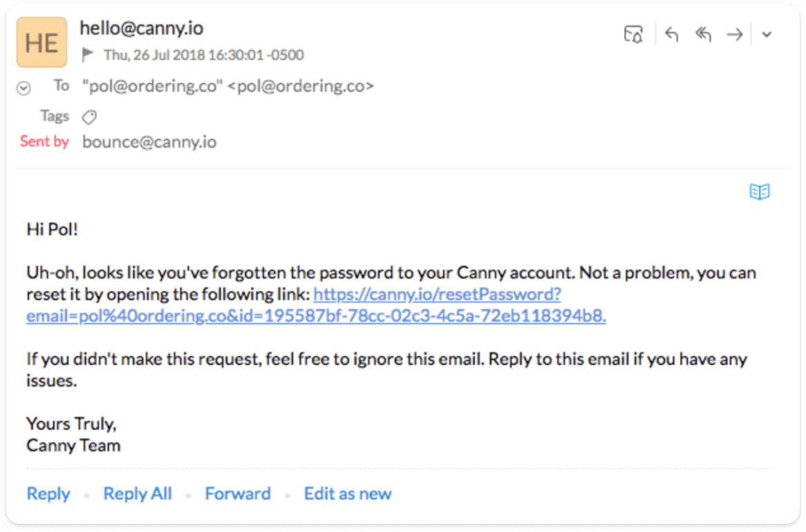
Task: Click the reply arrow icon
Action: [671, 35]
